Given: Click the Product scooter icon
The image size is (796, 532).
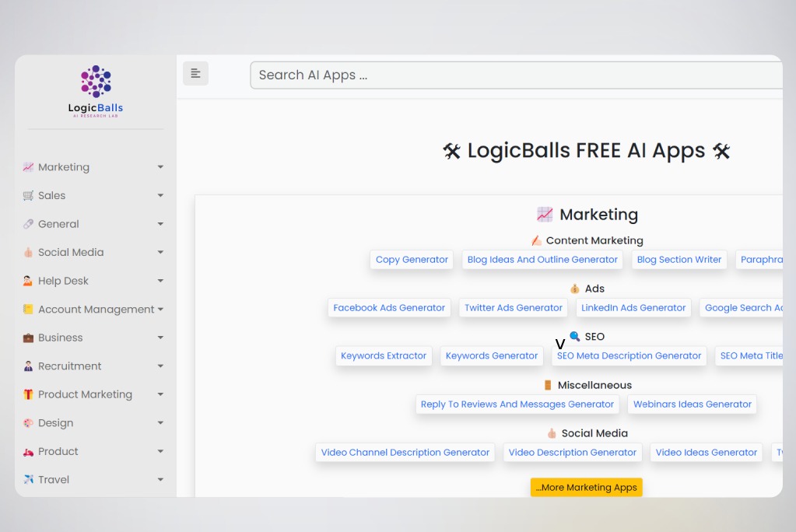Looking at the screenshot, I should 29,451.
